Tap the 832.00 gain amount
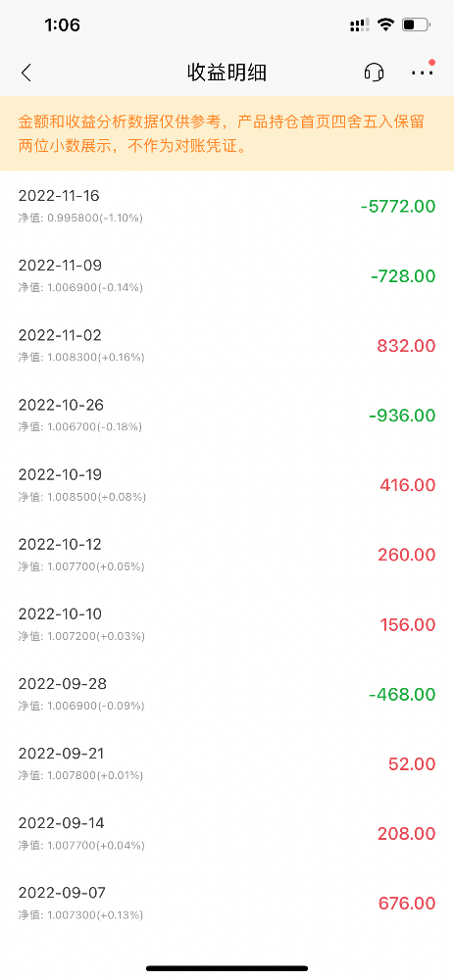454x980 pixels. click(406, 346)
